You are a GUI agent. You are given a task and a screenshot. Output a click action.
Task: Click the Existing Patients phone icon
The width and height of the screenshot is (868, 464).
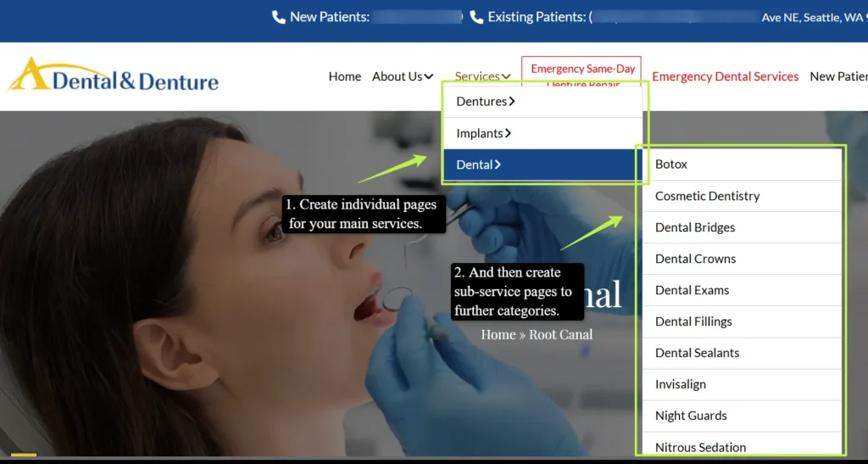(476, 17)
